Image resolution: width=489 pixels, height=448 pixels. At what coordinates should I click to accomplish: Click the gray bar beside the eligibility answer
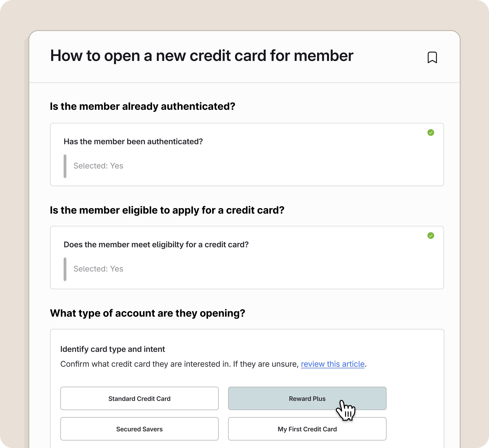65,269
